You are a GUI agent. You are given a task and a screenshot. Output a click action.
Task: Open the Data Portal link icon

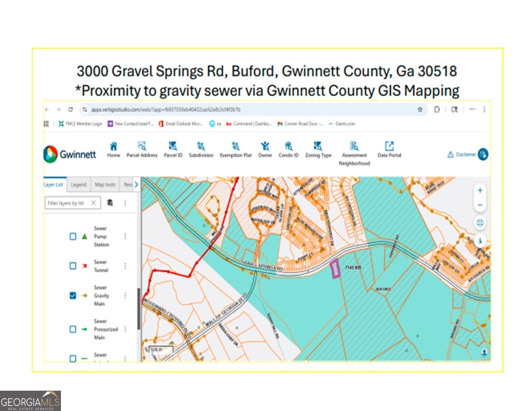point(389,147)
